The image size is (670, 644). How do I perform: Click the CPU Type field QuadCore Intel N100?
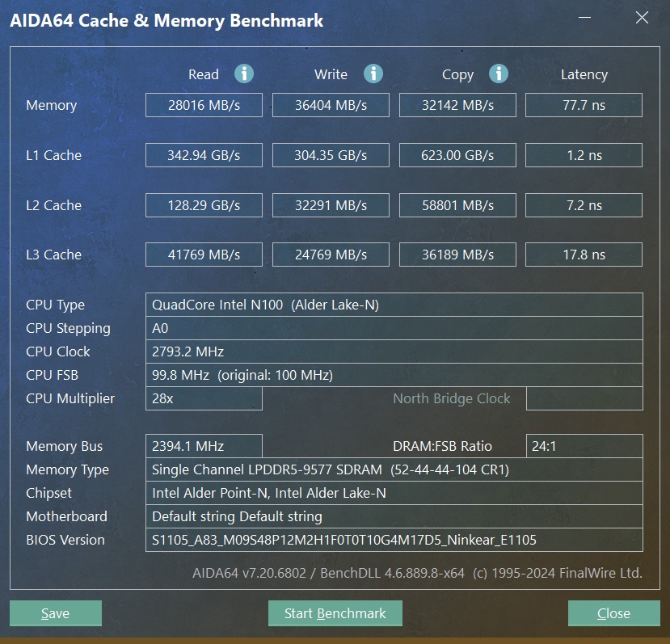pyautogui.click(x=394, y=305)
